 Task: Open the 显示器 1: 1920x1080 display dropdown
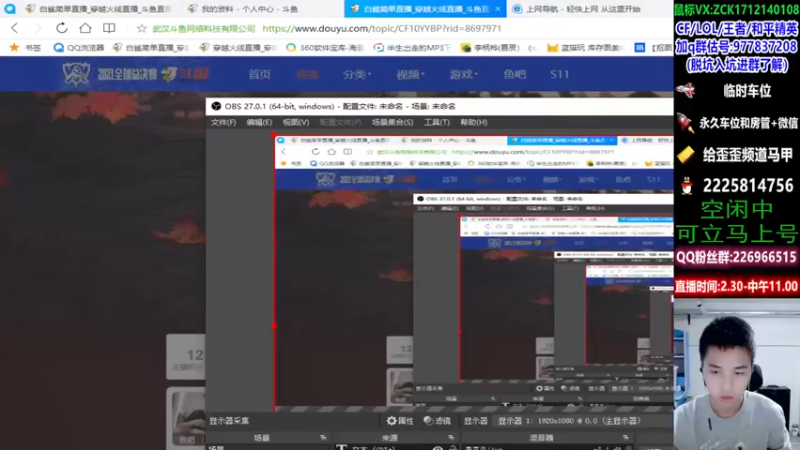click(569, 421)
